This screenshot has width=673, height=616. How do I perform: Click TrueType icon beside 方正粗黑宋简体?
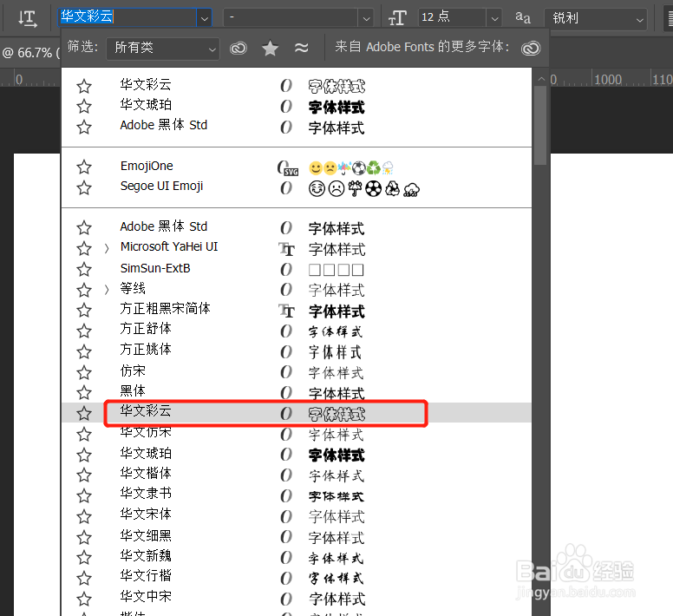pos(286,311)
